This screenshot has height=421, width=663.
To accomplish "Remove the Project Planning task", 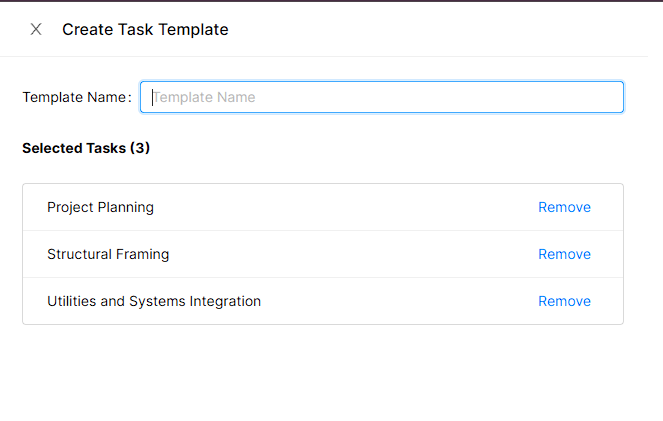I will [x=564, y=208].
